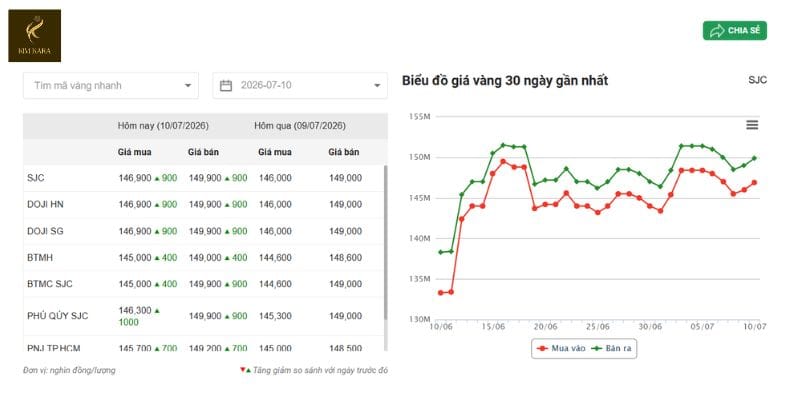The width and height of the screenshot is (800, 400).
Task: Click the chart title 'Biểu đồ giá vàng 30 ngày gần nhất'
Action: click(x=505, y=81)
